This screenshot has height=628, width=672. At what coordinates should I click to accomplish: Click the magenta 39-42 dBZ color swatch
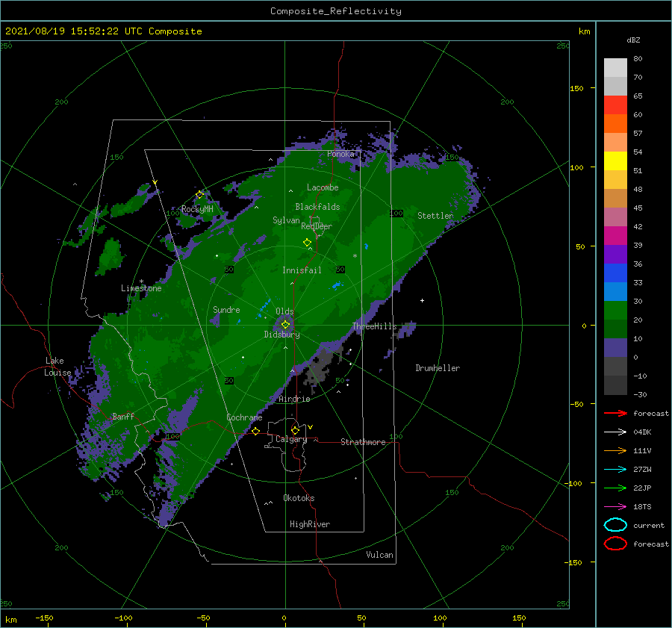click(615, 236)
